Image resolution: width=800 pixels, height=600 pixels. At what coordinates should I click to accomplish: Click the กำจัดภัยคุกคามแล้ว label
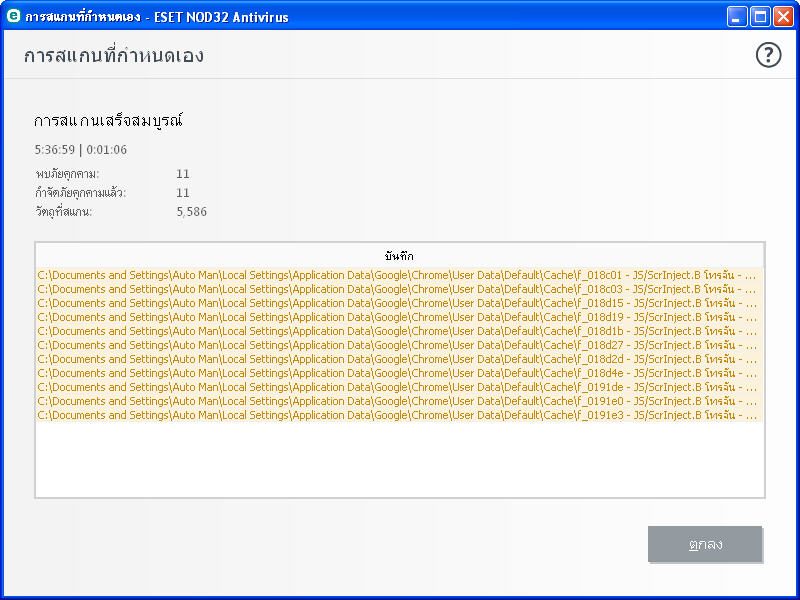coord(81,193)
